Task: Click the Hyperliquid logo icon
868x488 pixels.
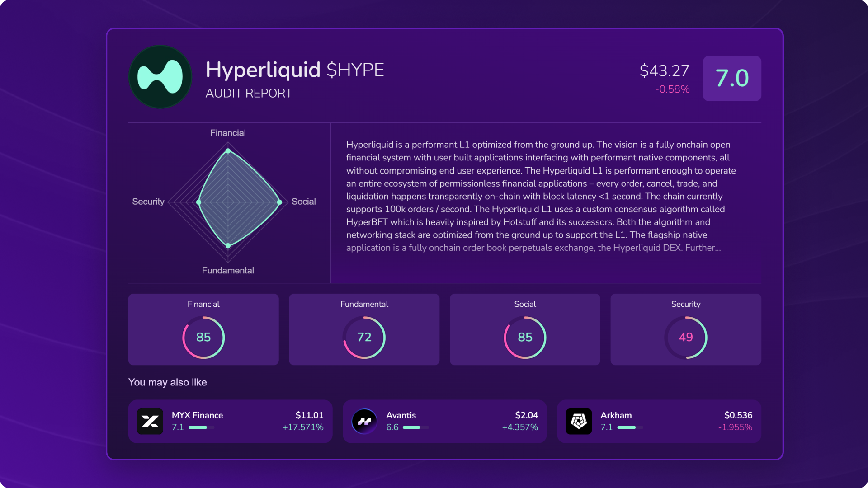Action: (x=160, y=77)
